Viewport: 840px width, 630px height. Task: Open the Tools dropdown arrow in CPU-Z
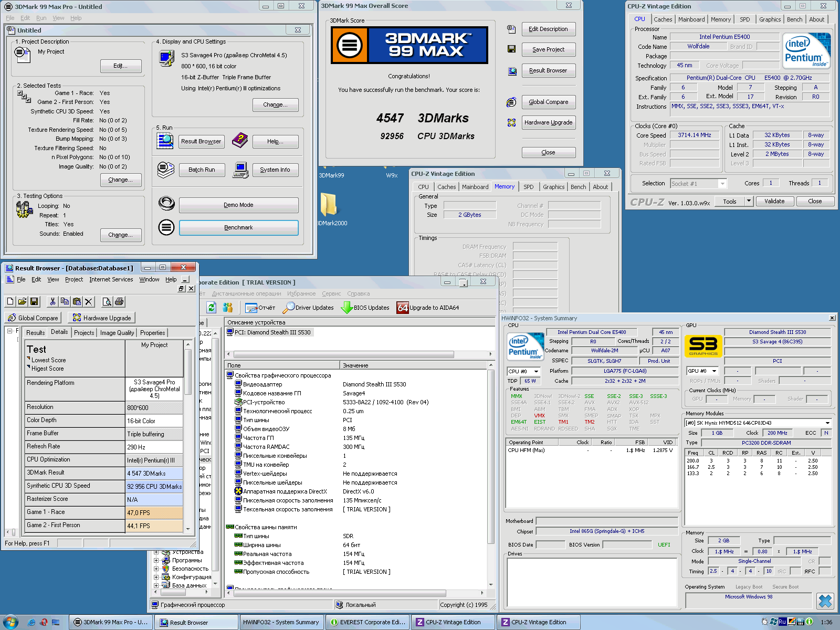click(749, 201)
